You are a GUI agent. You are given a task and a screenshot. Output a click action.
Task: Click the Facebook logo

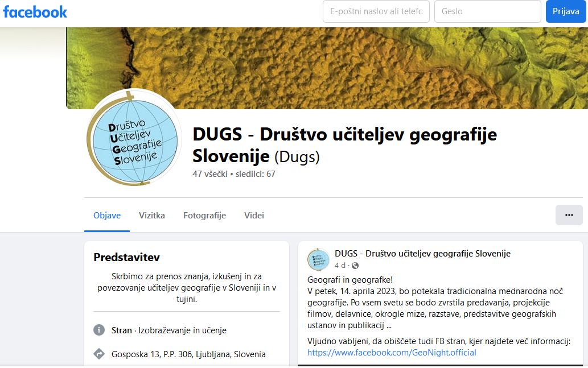coord(35,12)
